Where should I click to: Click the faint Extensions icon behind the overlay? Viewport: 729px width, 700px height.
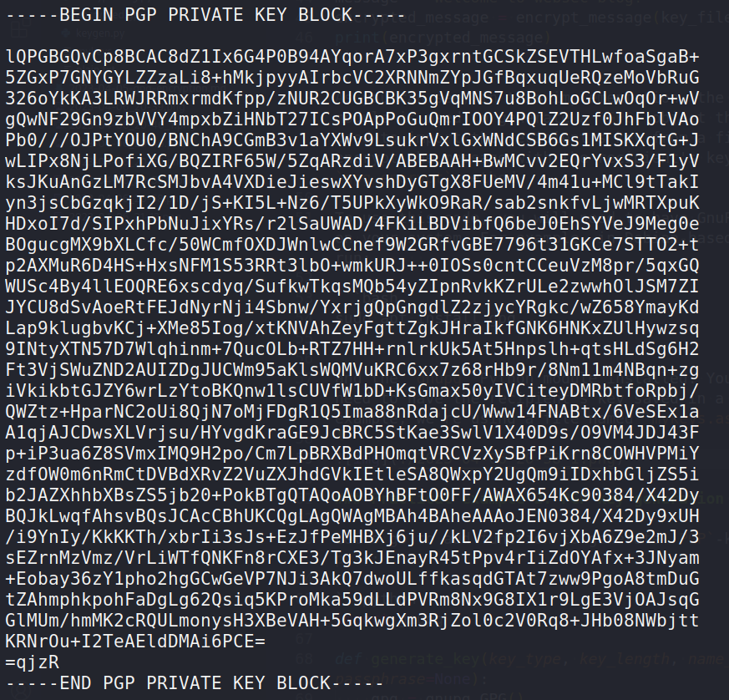pyautogui.click(x=18, y=30)
